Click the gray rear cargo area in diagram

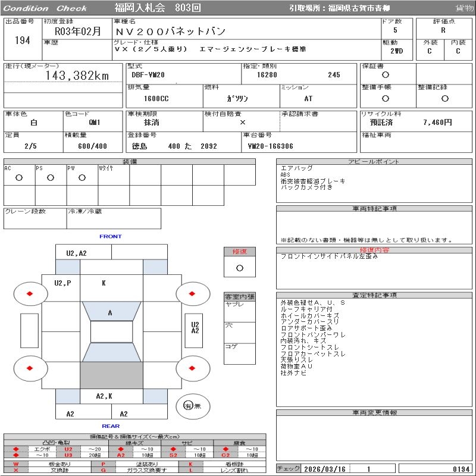[111, 375]
